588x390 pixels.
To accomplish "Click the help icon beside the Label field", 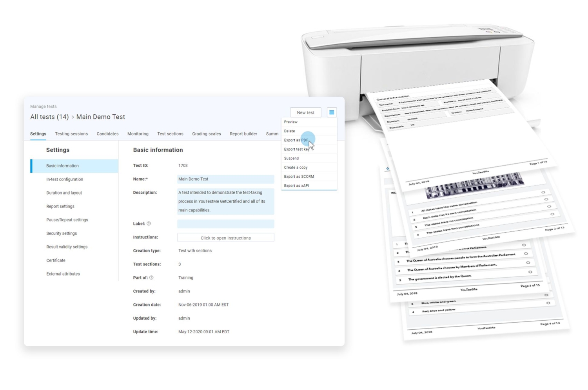I will tap(149, 224).
